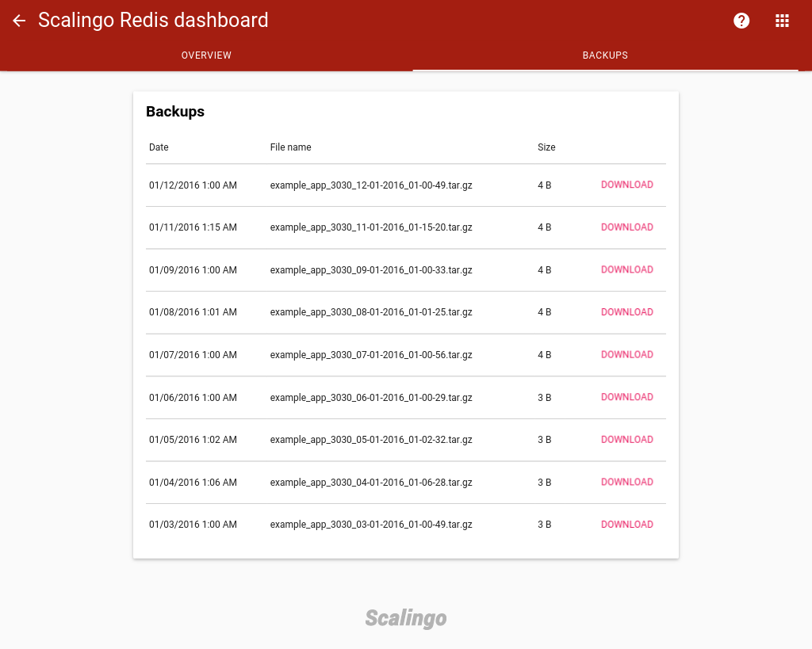Click date 01/12/2016 1:00 AM
Image resolution: width=812 pixels, height=649 pixels.
(193, 185)
